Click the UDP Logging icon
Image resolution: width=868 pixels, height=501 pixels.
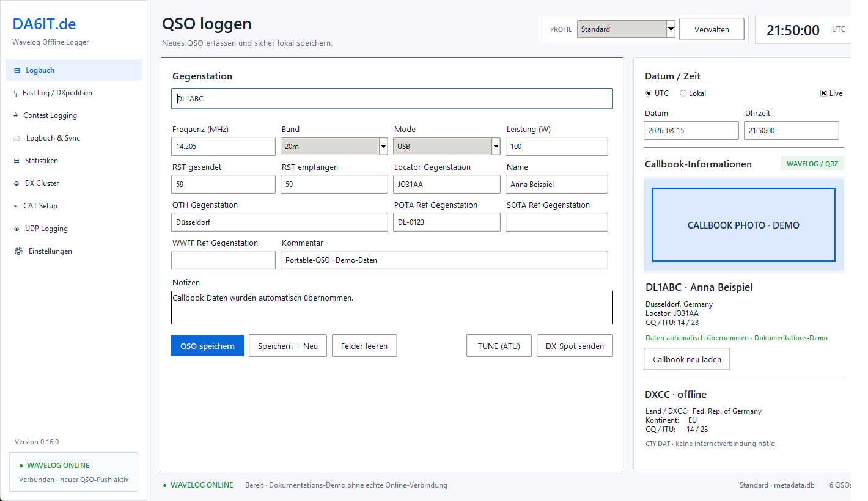click(x=17, y=229)
